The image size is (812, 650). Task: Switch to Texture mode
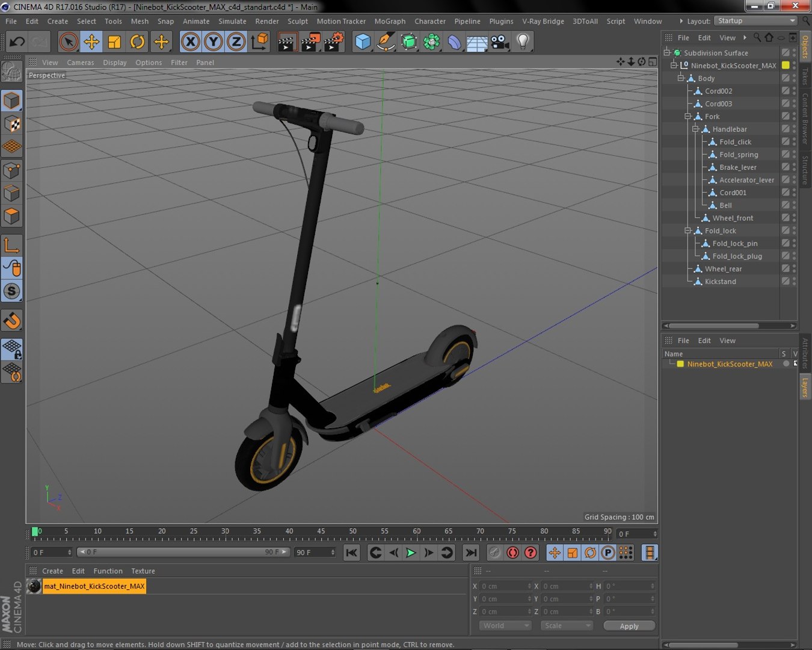click(x=12, y=123)
